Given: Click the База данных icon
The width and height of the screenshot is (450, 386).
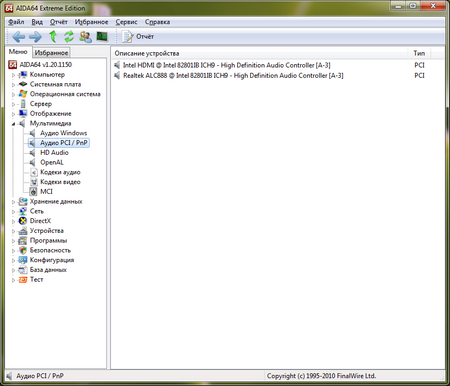Looking at the screenshot, I should click(x=23, y=270).
